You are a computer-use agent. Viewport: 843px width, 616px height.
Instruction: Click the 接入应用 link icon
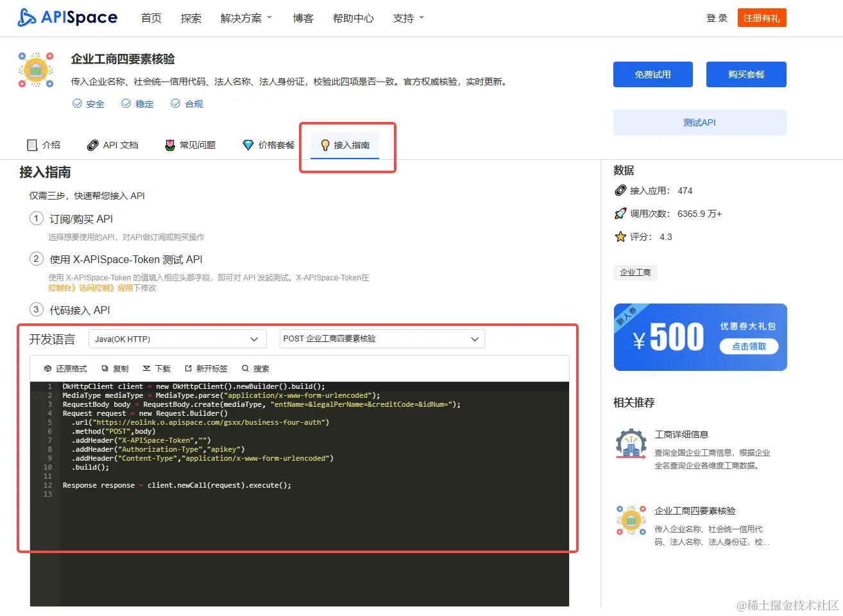point(620,191)
